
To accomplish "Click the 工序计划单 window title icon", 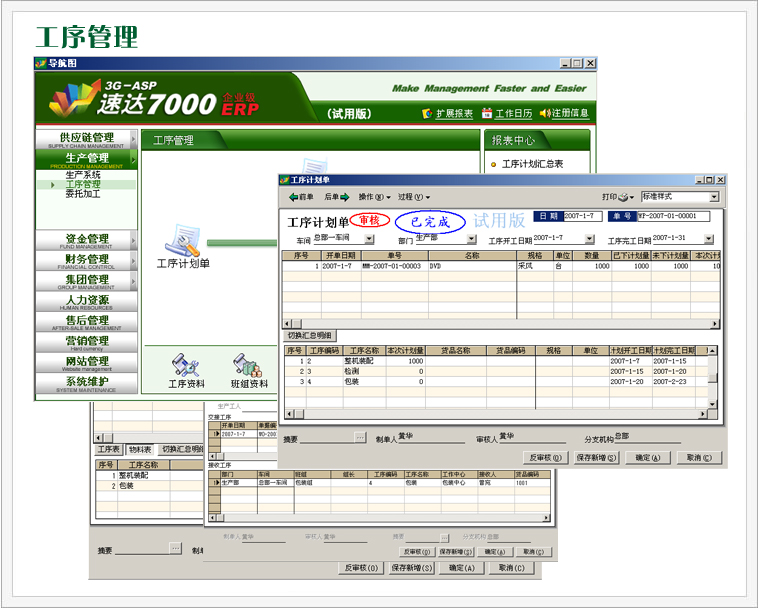I will click(x=285, y=180).
